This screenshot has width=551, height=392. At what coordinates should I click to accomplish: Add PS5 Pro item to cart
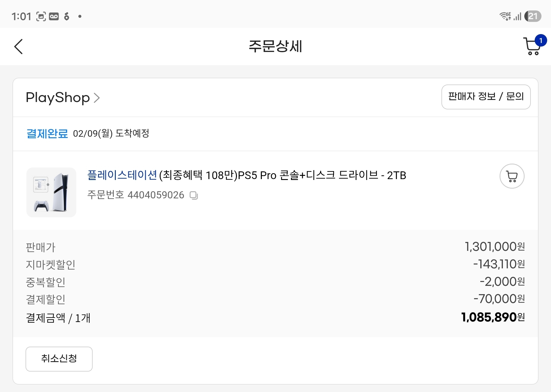click(x=512, y=176)
